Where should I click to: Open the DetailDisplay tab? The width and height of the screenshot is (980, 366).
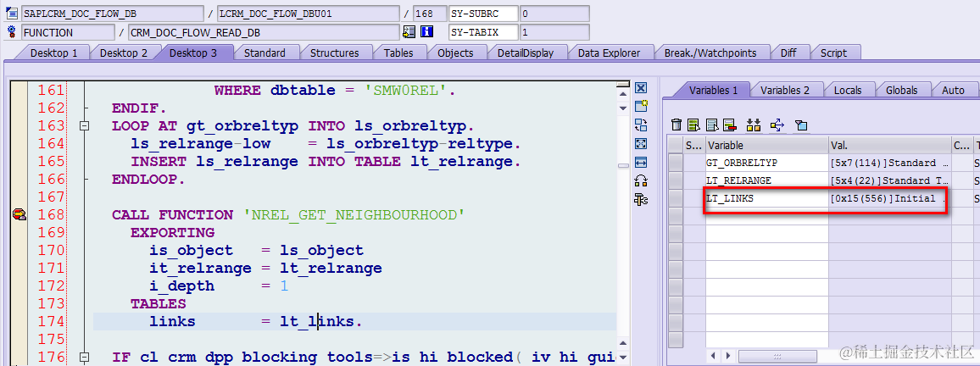coord(526,53)
